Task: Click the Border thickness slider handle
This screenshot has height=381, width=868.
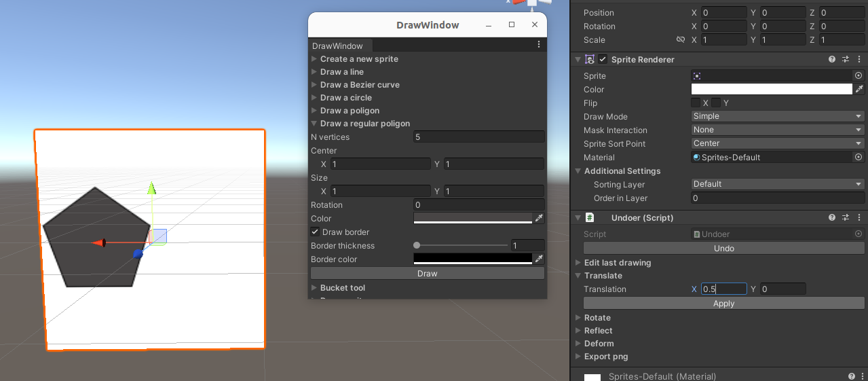Action: [417, 245]
